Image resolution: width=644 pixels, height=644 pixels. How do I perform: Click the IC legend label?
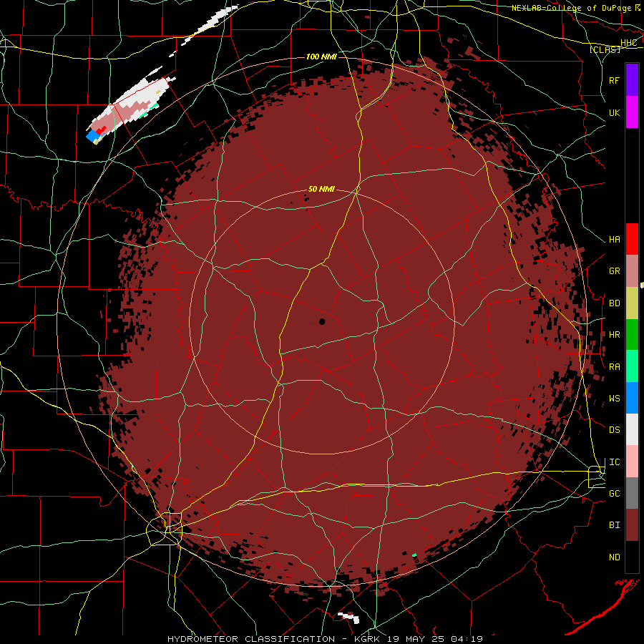[x=614, y=462]
